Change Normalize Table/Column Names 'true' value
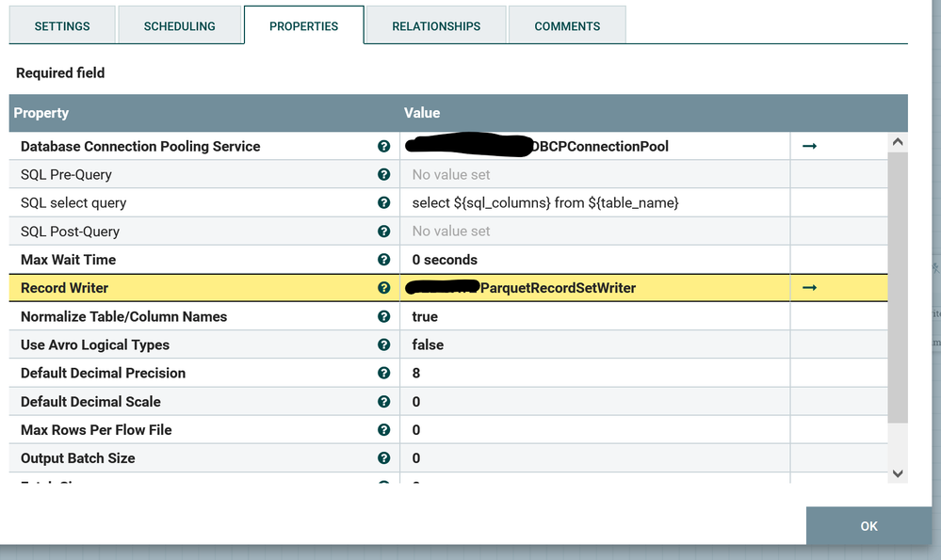Screen dimensions: 941x560 tap(594, 316)
